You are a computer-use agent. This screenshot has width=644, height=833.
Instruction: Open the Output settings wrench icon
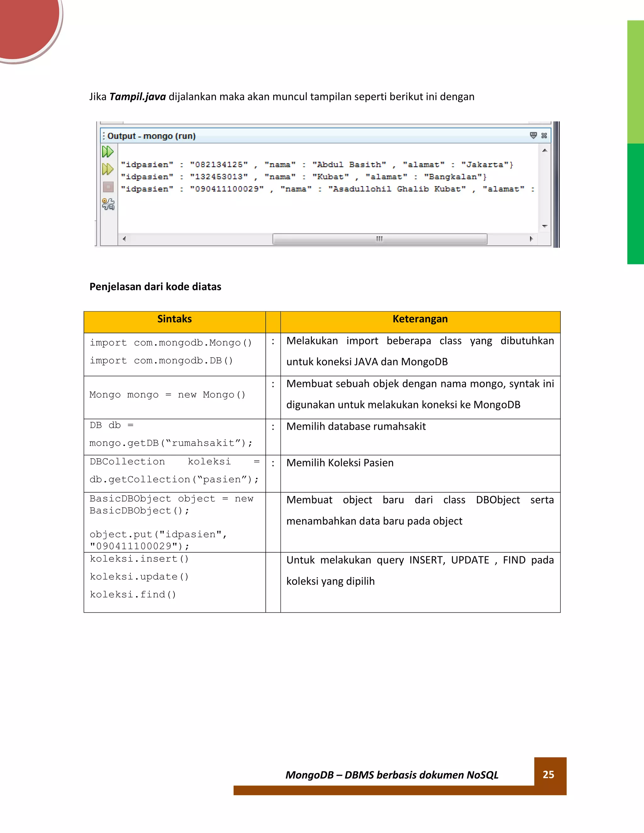coord(108,204)
